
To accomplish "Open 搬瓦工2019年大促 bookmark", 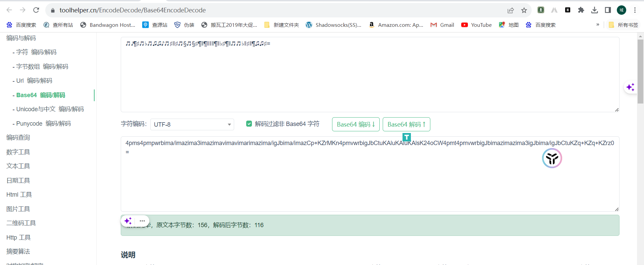I will tap(229, 25).
